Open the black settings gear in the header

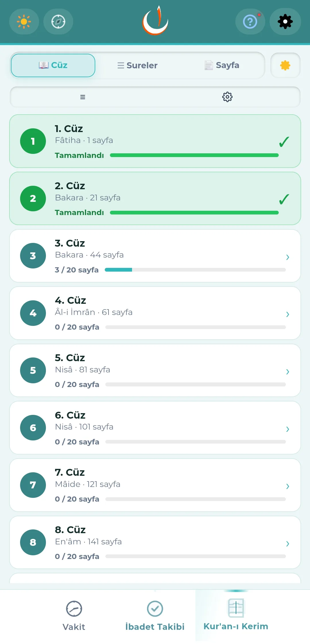(x=285, y=22)
